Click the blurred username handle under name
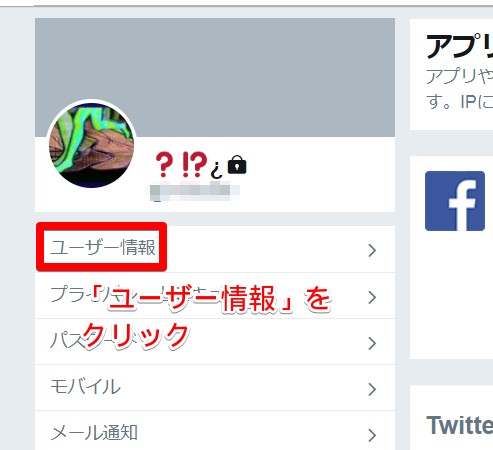The height and width of the screenshot is (450, 493). tap(194, 191)
